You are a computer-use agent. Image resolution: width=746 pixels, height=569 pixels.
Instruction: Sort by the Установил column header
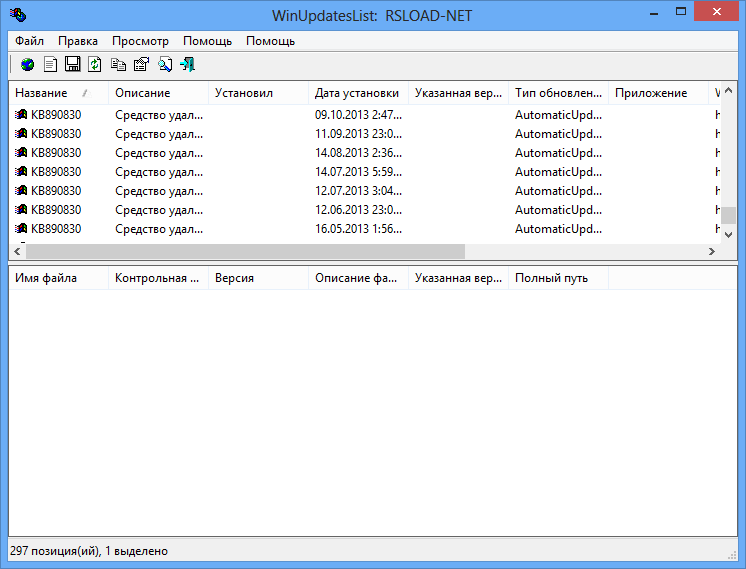click(x=258, y=93)
